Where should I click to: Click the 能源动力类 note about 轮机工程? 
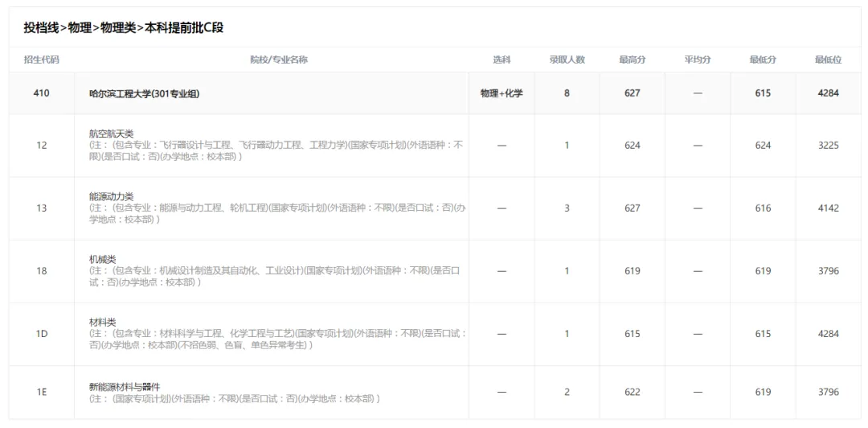click(277, 213)
